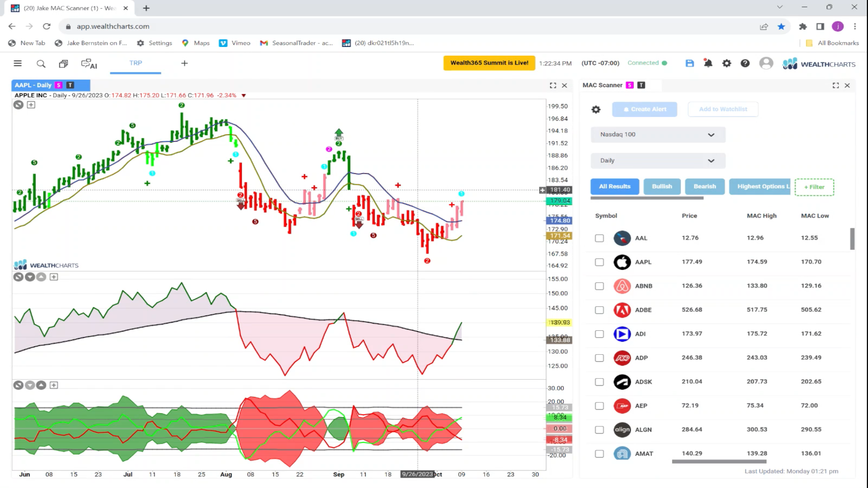Show the Bullish results tab
868x488 pixels.
coord(662,187)
